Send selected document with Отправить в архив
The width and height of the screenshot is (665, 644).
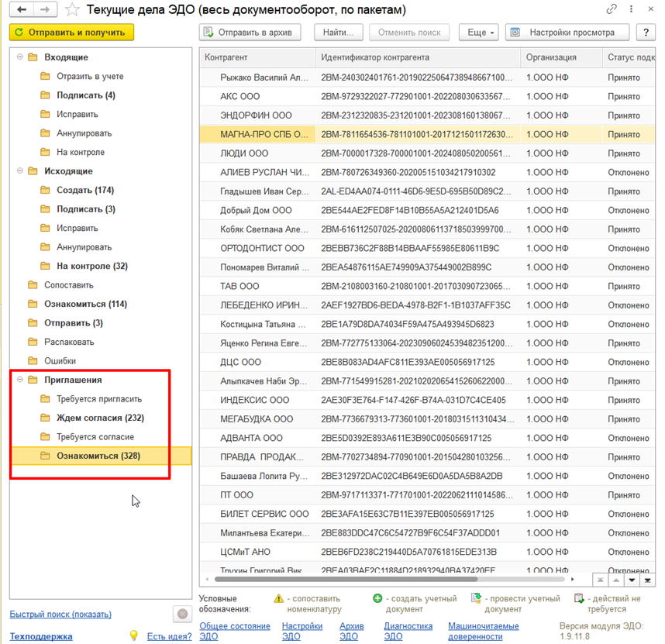(x=250, y=33)
